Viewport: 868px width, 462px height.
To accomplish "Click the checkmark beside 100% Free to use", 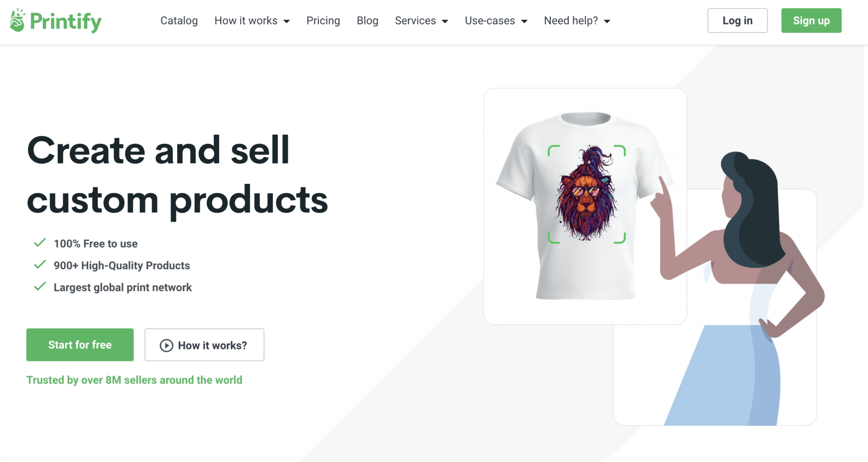I will tap(40, 243).
